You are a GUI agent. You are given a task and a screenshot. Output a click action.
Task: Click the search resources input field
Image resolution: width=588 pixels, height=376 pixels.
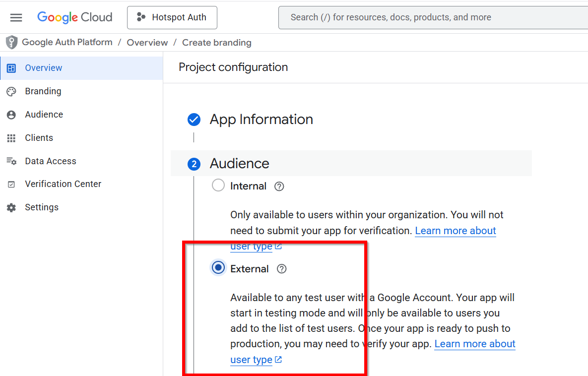click(x=432, y=18)
